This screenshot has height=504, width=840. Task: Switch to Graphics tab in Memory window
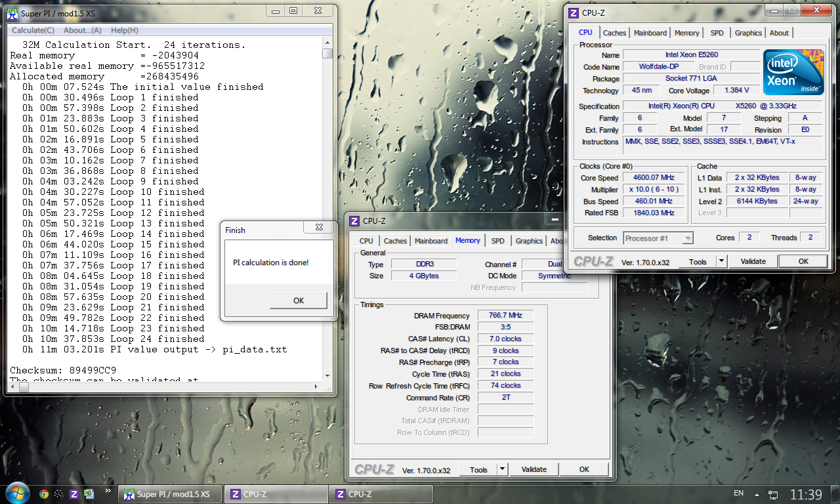pyautogui.click(x=529, y=241)
